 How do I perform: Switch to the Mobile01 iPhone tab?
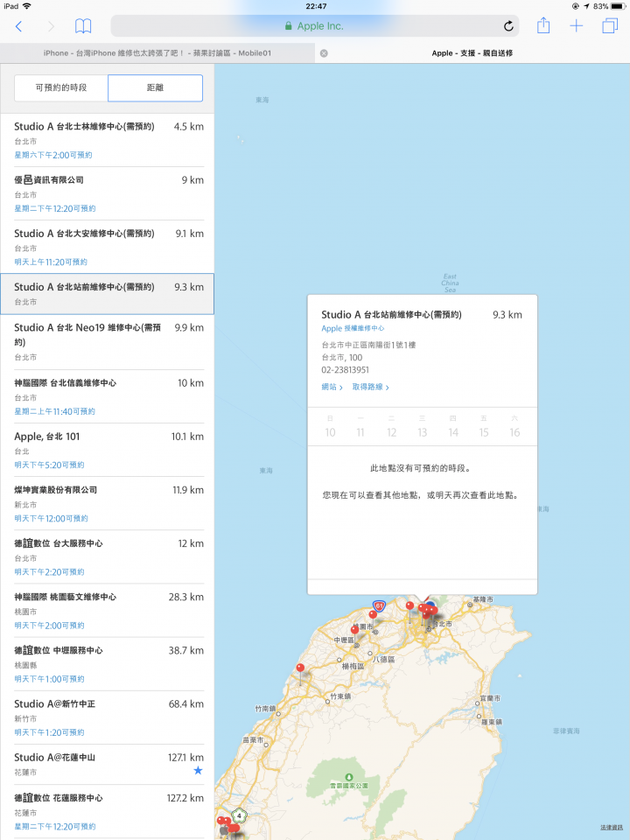157,53
